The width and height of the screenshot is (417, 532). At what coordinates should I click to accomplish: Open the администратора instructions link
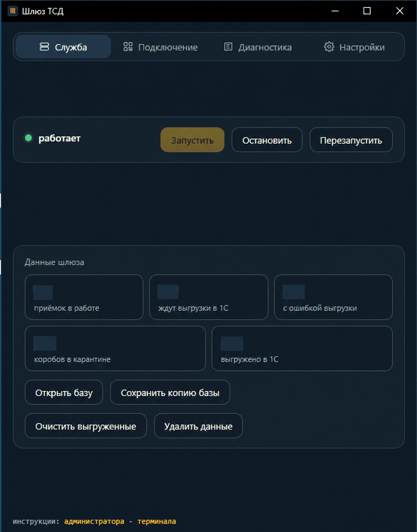tap(94, 521)
